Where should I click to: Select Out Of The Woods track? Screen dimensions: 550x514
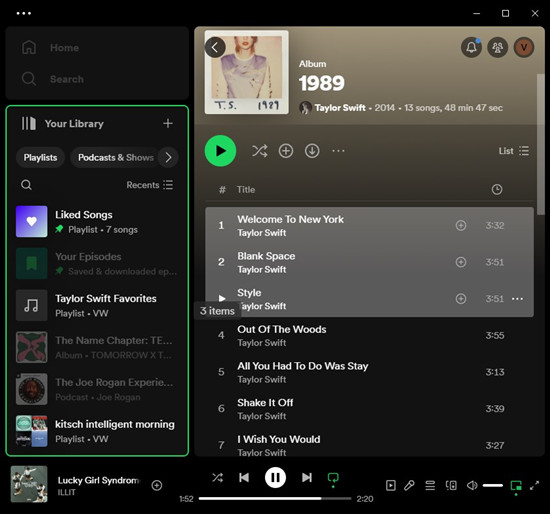point(369,335)
